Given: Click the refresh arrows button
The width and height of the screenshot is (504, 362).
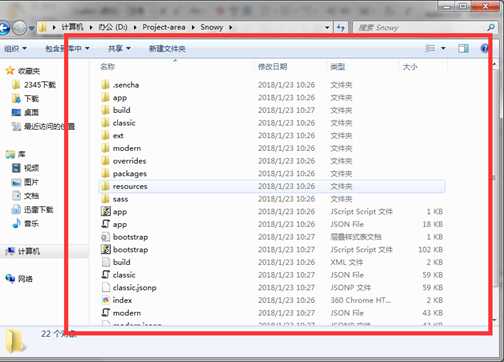Looking at the screenshot, I should [x=340, y=27].
